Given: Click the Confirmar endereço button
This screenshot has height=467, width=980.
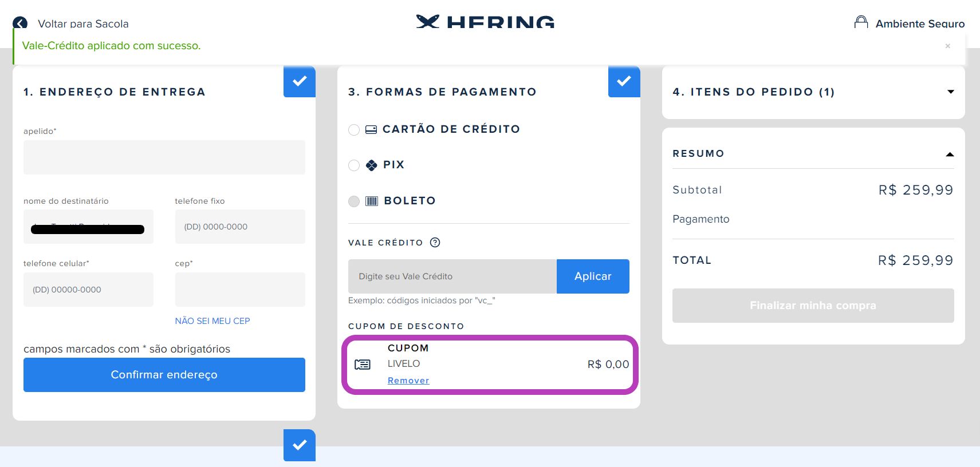Looking at the screenshot, I should (164, 375).
